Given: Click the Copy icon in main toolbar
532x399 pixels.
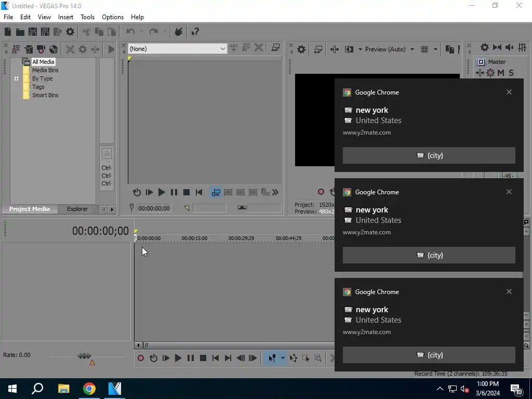Looking at the screenshot, I should pyautogui.click(x=99, y=32).
